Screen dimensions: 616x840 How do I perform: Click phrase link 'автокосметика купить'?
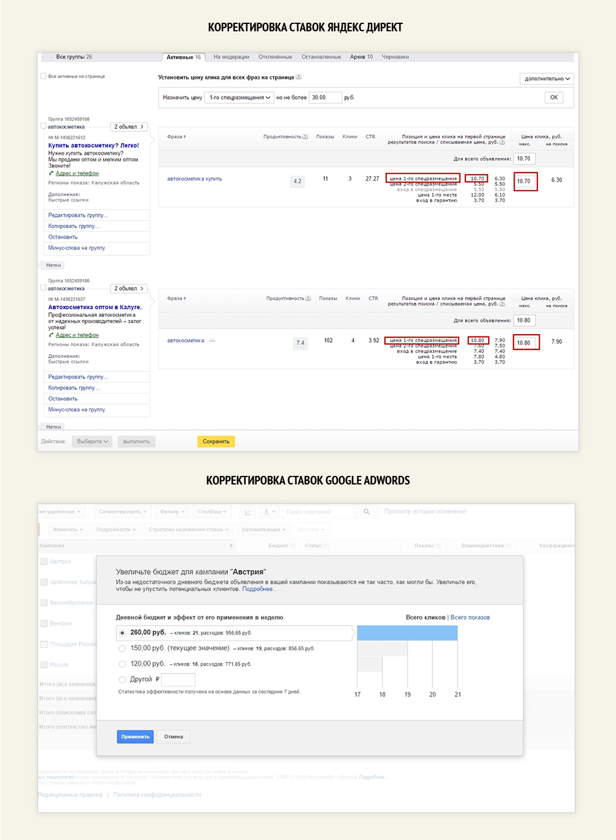pyautogui.click(x=195, y=179)
